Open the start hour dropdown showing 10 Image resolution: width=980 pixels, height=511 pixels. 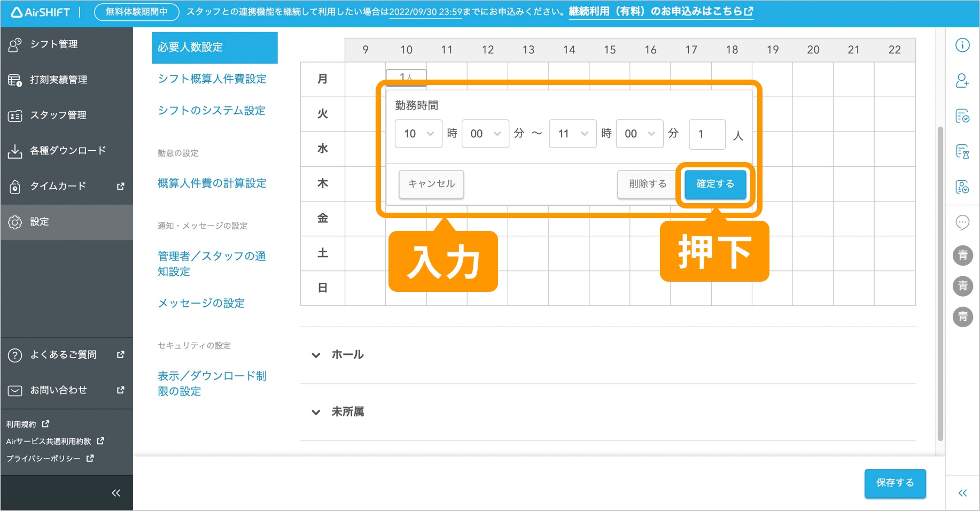[418, 134]
